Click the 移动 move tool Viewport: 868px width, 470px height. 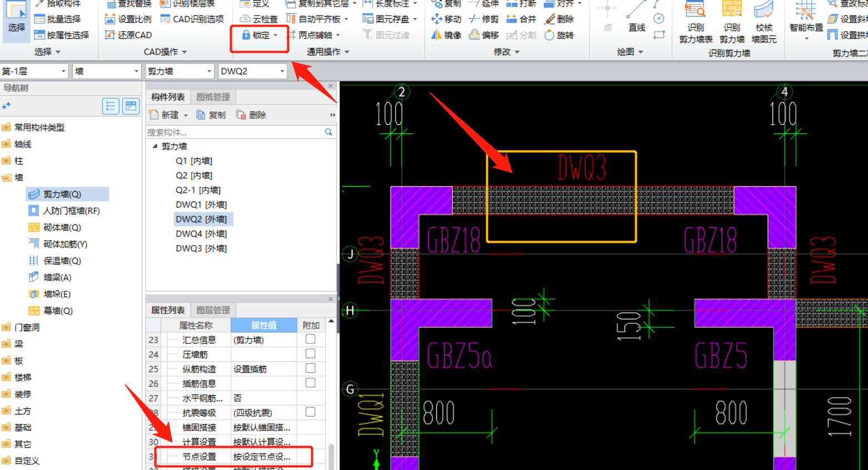(446, 19)
